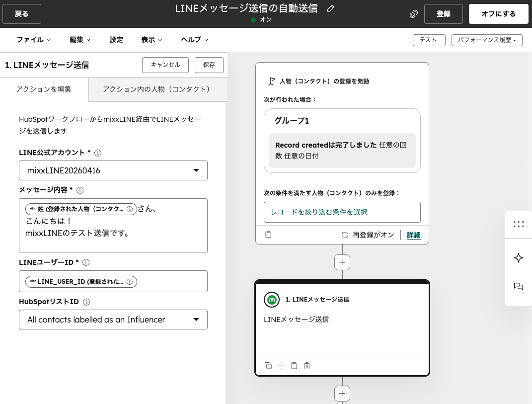
Task: Click info icon inside 姓 token
Action: click(130, 209)
